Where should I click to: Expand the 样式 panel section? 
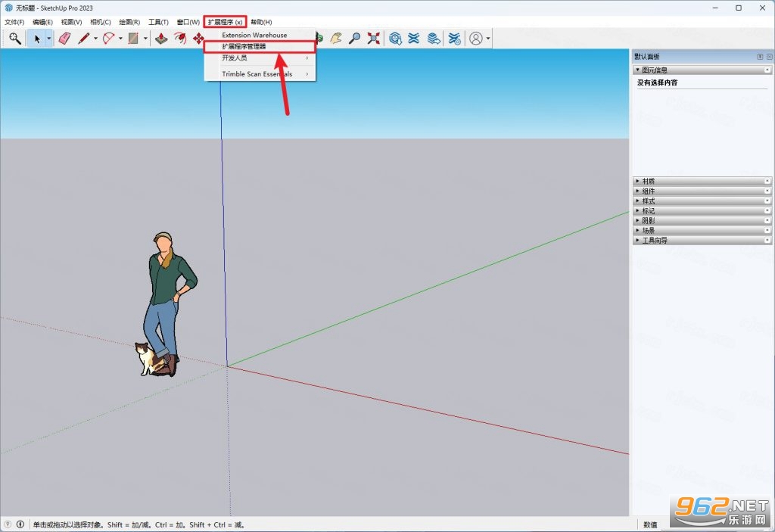(637, 201)
